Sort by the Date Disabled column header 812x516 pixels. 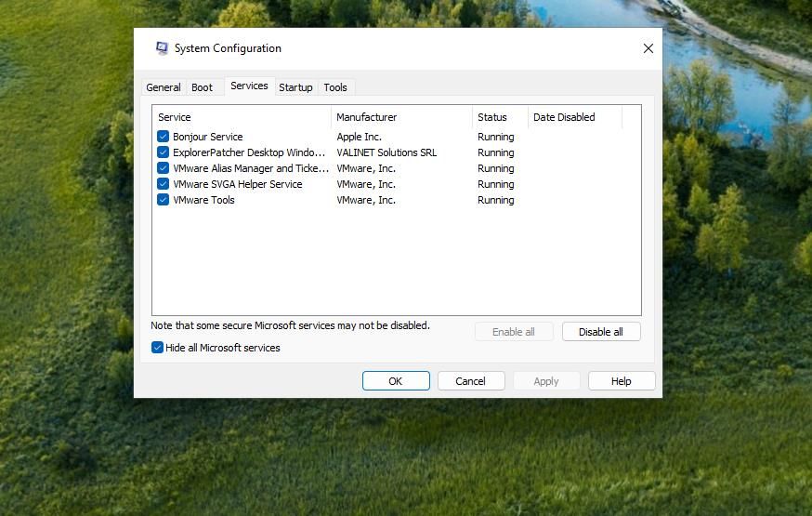(x=575, y=117)
